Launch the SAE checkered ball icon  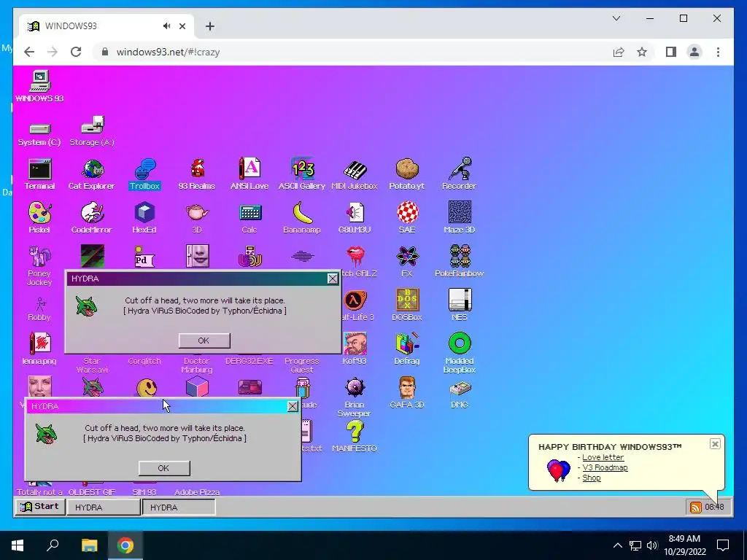point(407,217)
